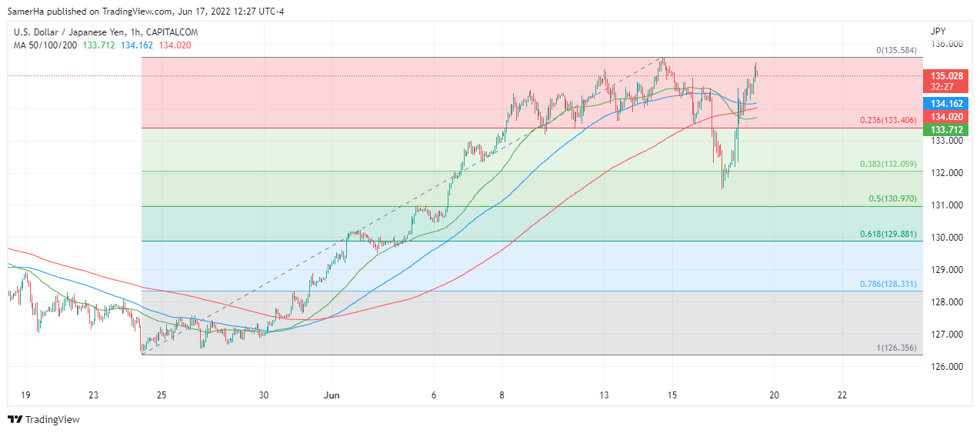Select the 0.382(132.059) Fibonacci level label
980x433 pixels.
889,165
